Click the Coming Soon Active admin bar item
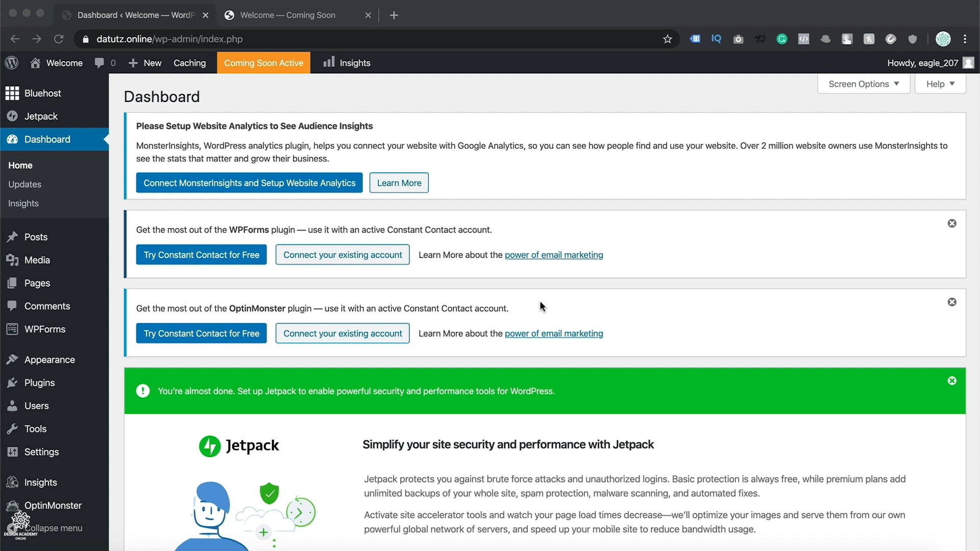The image size is (980, 551). coord(263,63)
